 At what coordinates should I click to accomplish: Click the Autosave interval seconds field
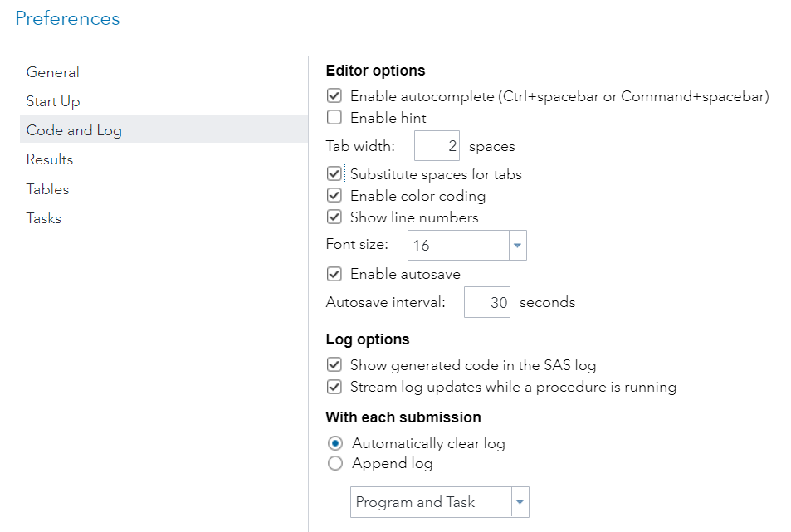click(487, 303)
